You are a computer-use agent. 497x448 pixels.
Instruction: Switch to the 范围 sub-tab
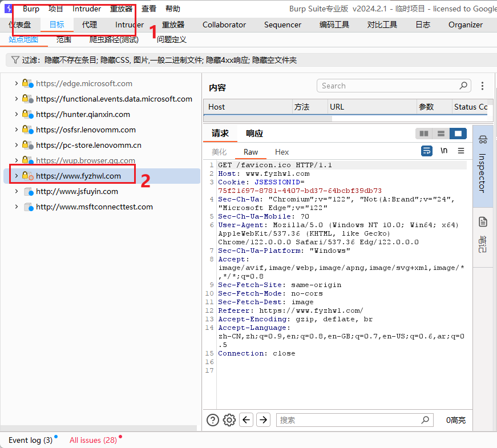[64, 39]
